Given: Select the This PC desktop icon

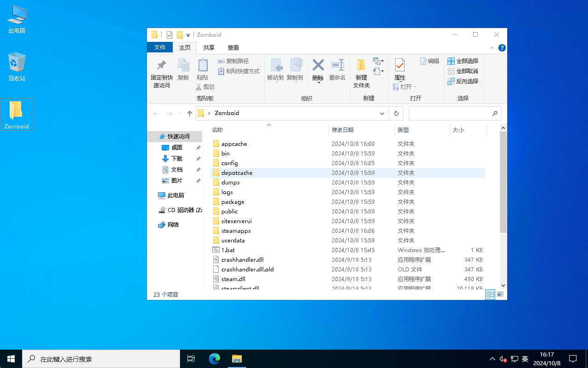Looking at the screenshot, I should tap(17, 19).
